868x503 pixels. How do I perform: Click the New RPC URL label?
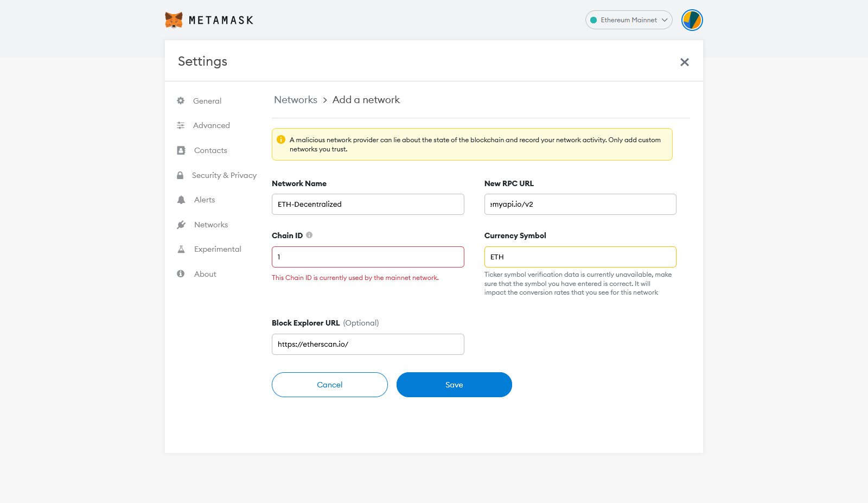click(509, 183)
